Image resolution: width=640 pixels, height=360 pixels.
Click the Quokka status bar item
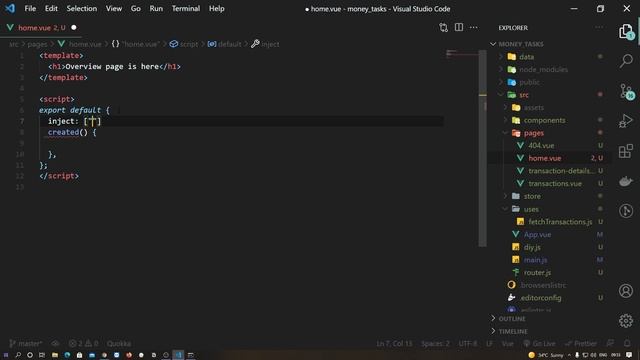pos(119,344)
